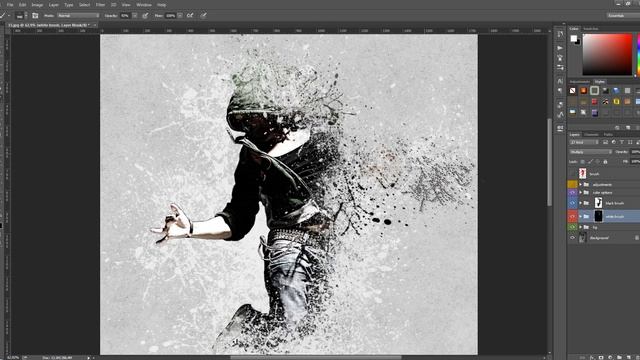Viewport: 640px width, 360px height.
Task: Open the brush Mode dropdown
Action: pos(78,16)
